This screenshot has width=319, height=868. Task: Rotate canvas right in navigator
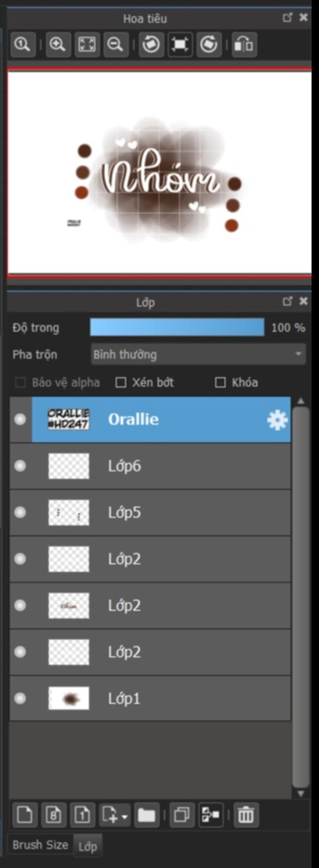click(209, 45)
